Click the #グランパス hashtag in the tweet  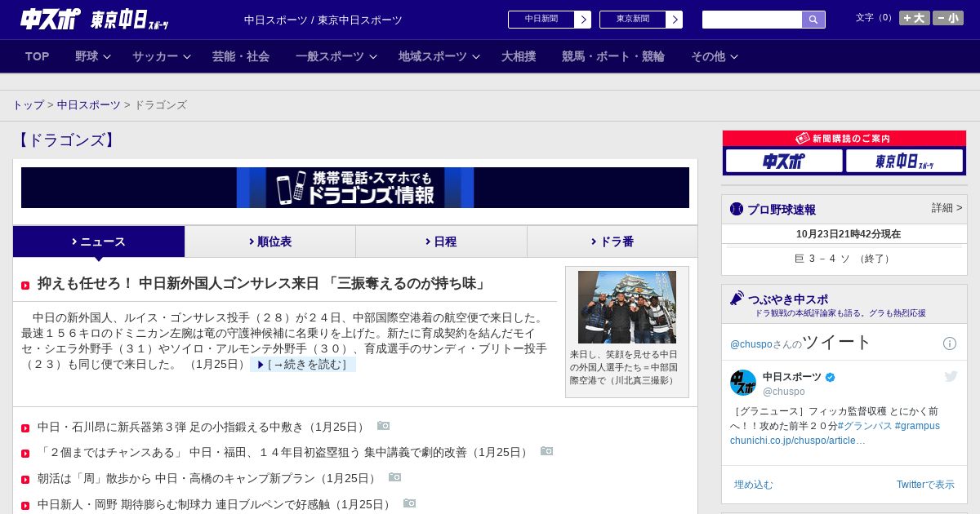(x=864, y=426)
